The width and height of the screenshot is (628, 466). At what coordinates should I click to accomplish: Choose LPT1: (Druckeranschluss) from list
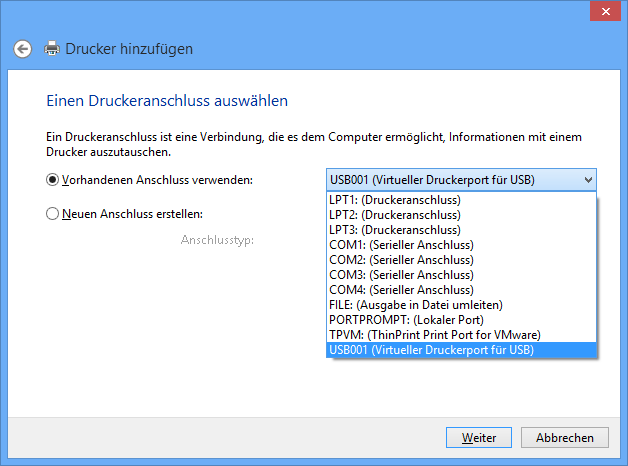click(x=461, y=200)
